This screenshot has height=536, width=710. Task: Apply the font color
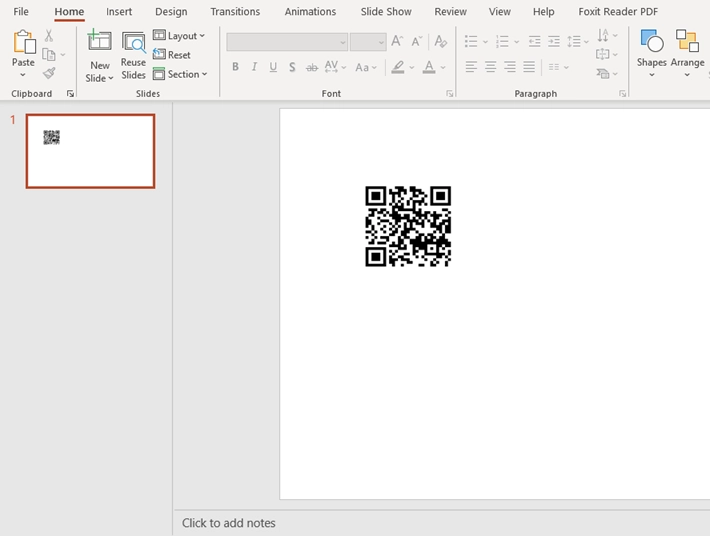429,67
